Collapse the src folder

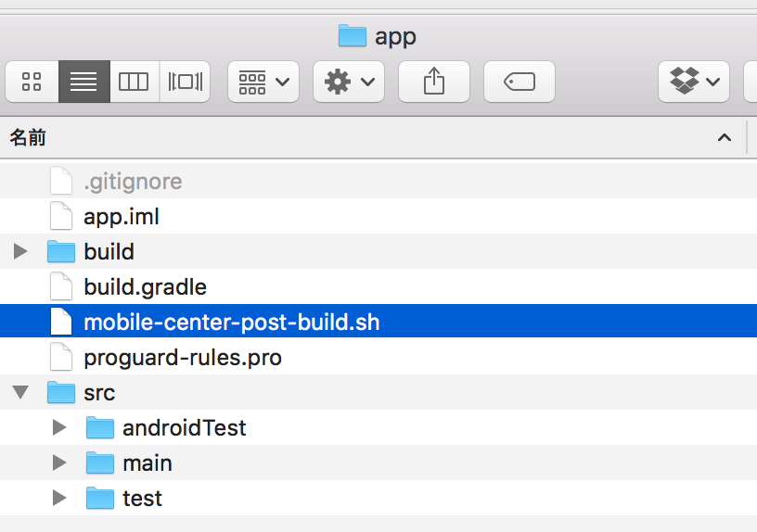20,392
